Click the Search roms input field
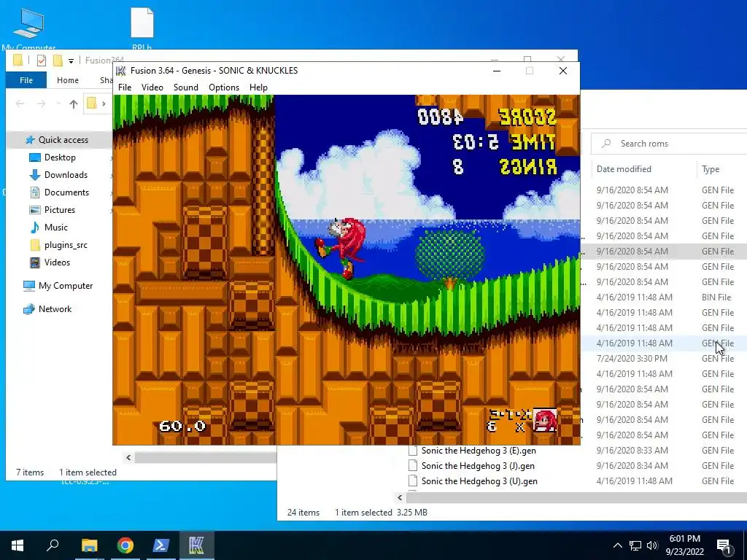Screen dimensions: 747x560 [669, 144]
